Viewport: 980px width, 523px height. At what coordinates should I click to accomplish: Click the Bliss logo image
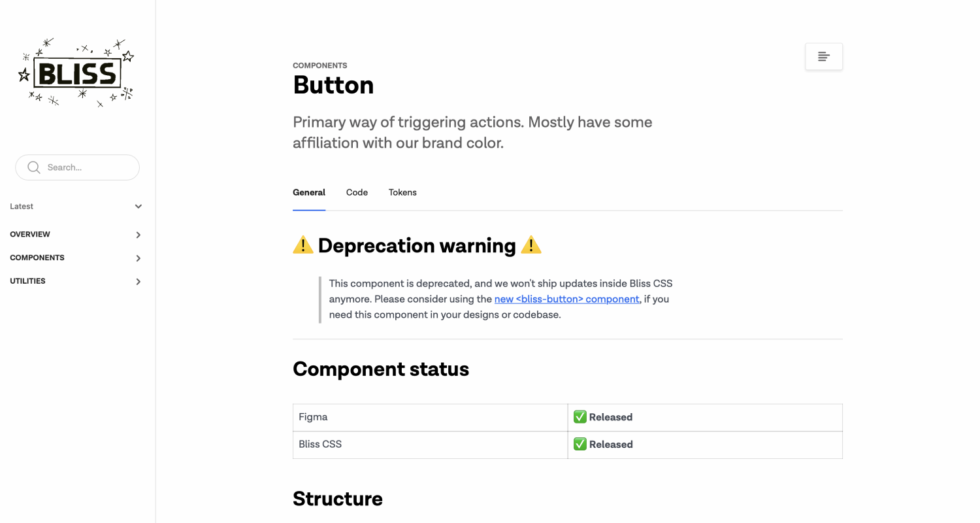click(76, 73)
